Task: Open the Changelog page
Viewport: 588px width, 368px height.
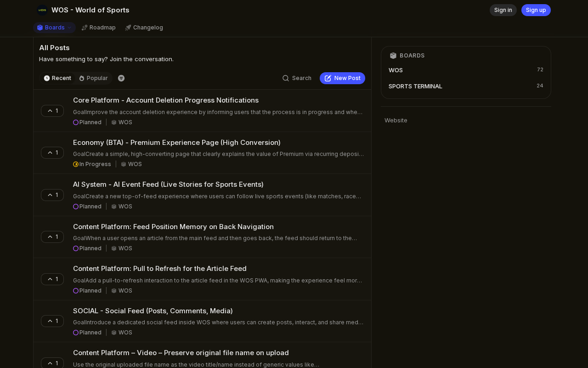Action: pos(143,28)
